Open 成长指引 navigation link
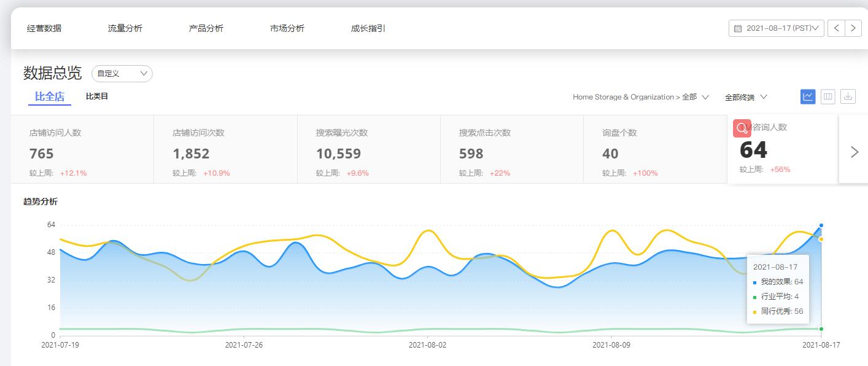 (368, 28)
